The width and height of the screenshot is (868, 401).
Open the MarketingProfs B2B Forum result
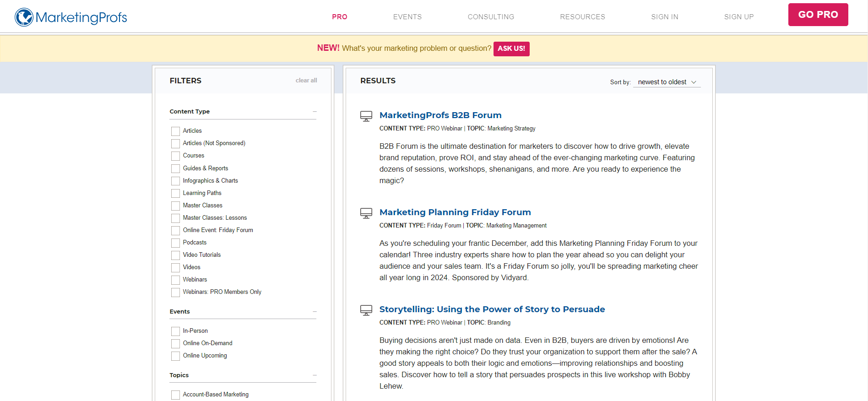[440, 115]
